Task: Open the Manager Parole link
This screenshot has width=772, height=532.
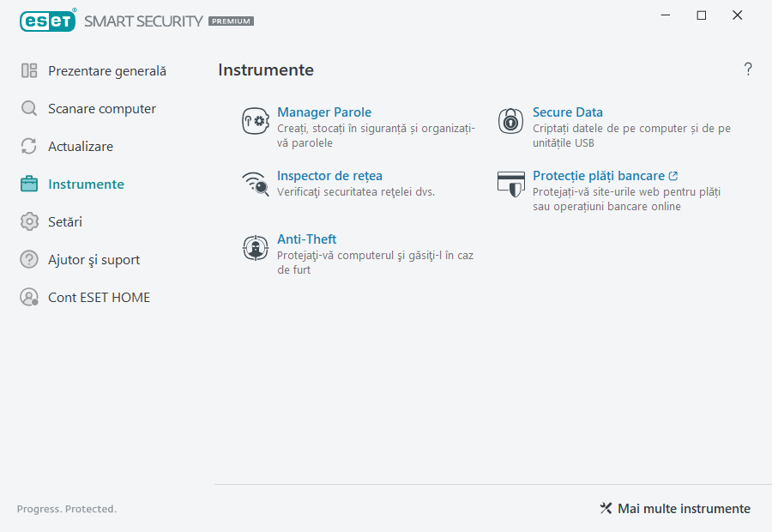Action: click(x=324, y=112)
